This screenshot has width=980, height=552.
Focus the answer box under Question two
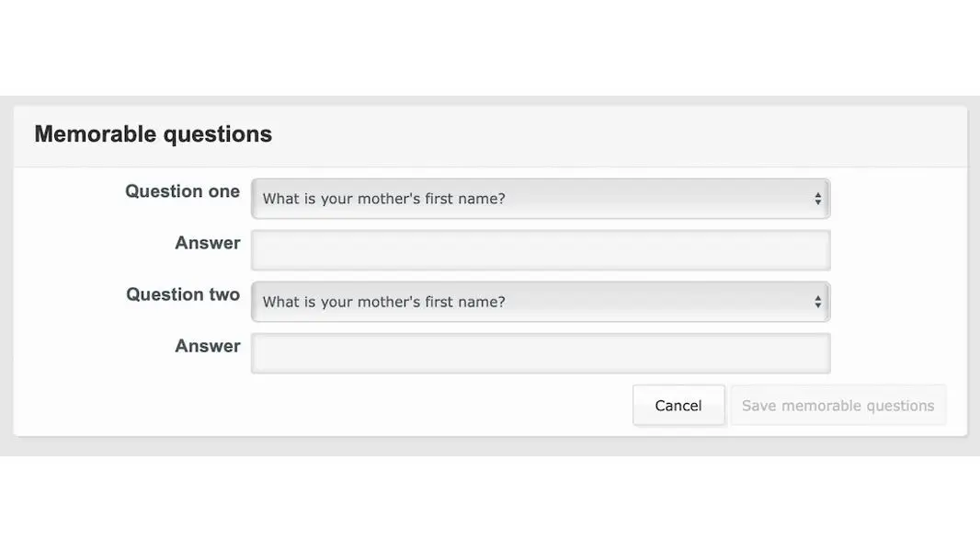541,352
